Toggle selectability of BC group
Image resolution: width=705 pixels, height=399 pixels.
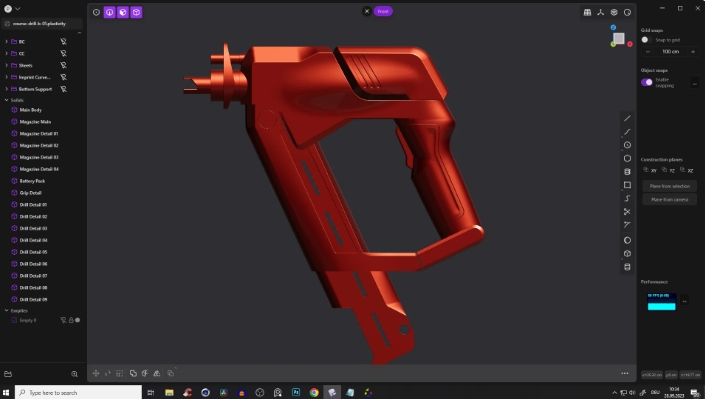pyautogui.click(x=63, y=41)
